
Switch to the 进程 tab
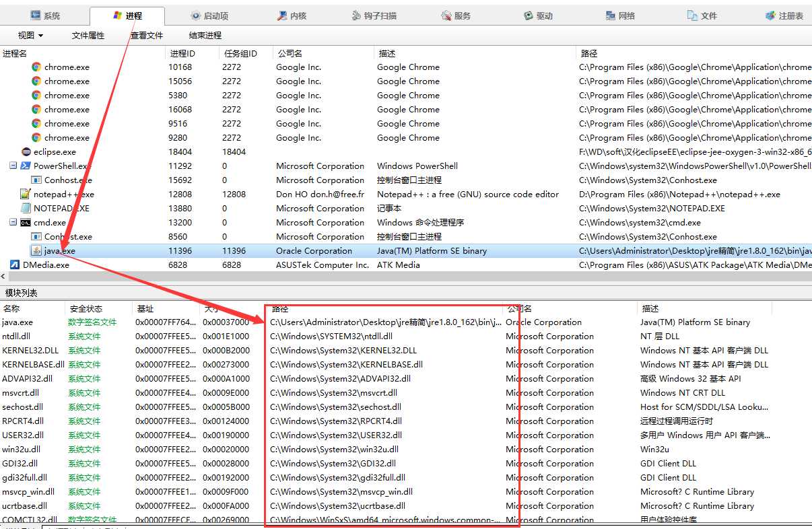(127, 16)
